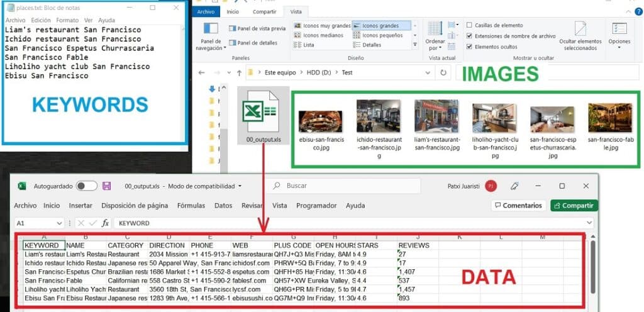Click the formula bar confirm checkmark
Viewport: 644px width, 312px height.
93,223
